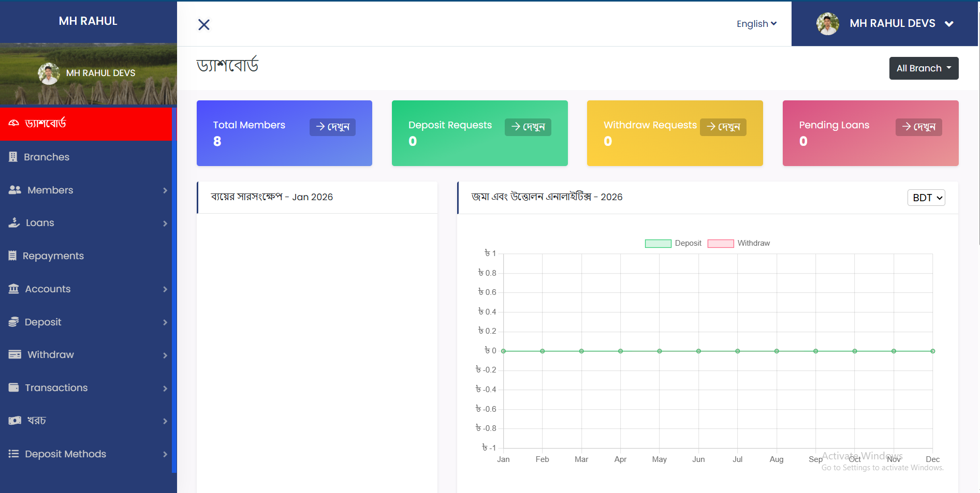Click the Total Members count 8
980x493 pixels.
click(x=217, y=141)
